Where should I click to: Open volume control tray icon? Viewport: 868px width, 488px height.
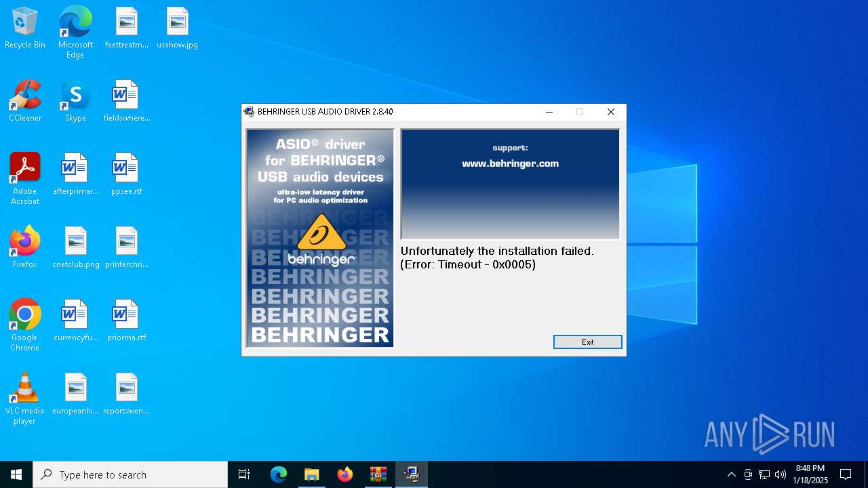(x=781, y=474)
